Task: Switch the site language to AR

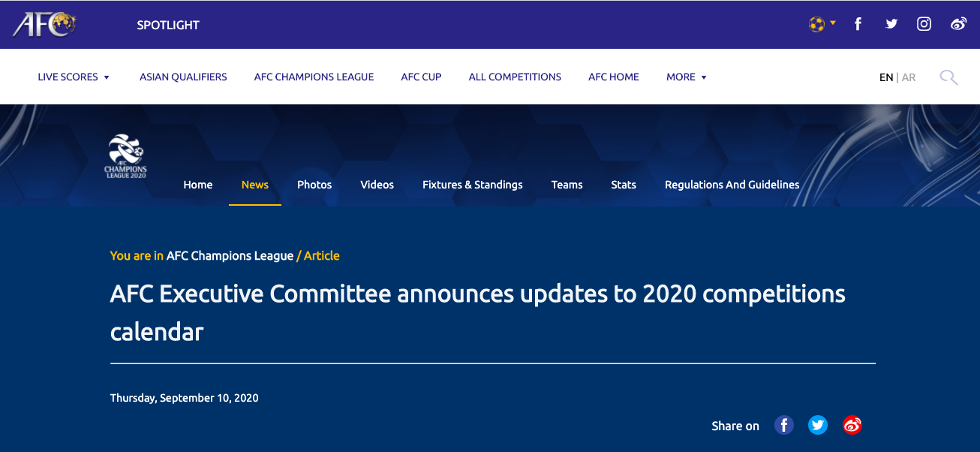Action: 909,77
